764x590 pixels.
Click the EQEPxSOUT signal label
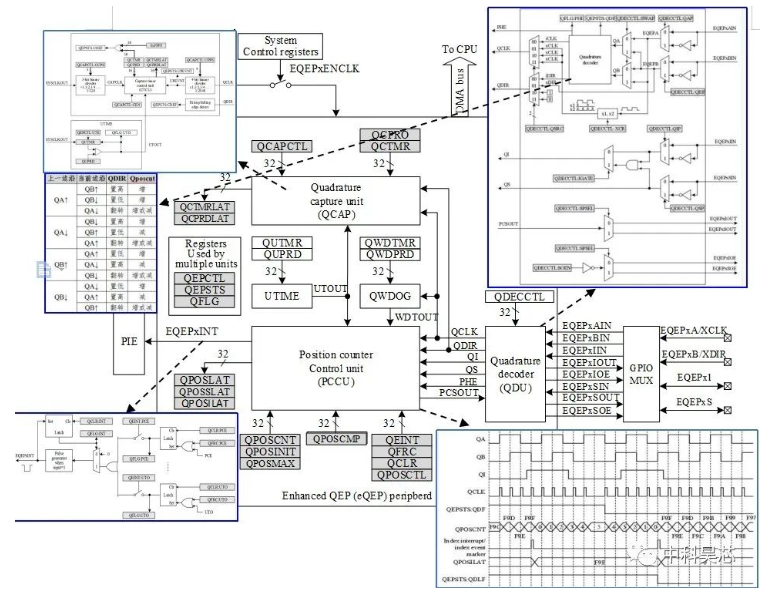point(591,398)
